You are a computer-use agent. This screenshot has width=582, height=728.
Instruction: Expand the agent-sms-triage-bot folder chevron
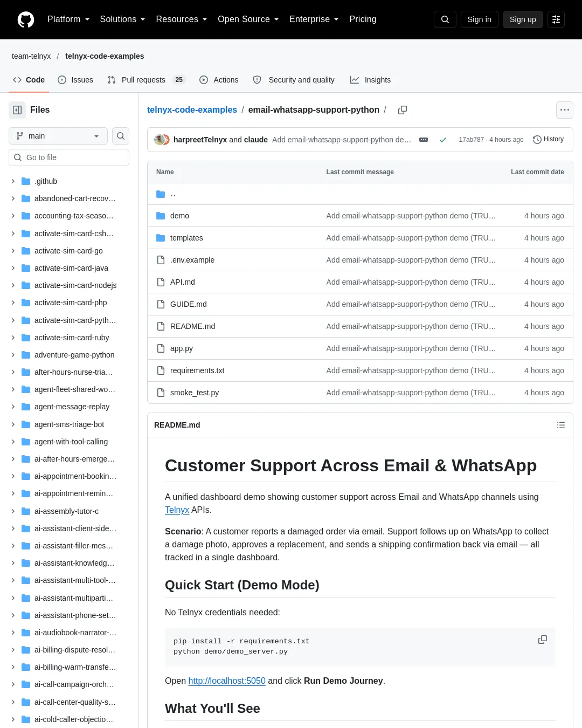pos(13,424)
